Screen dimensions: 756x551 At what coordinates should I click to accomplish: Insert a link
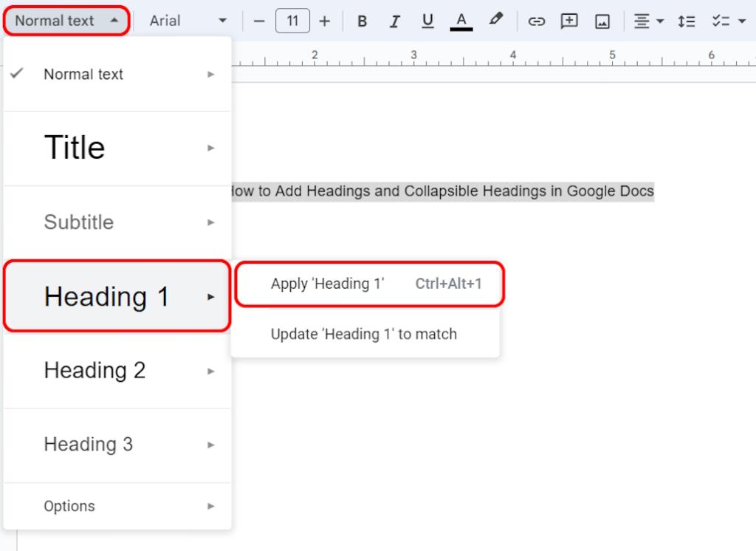(x=537, y=21)
